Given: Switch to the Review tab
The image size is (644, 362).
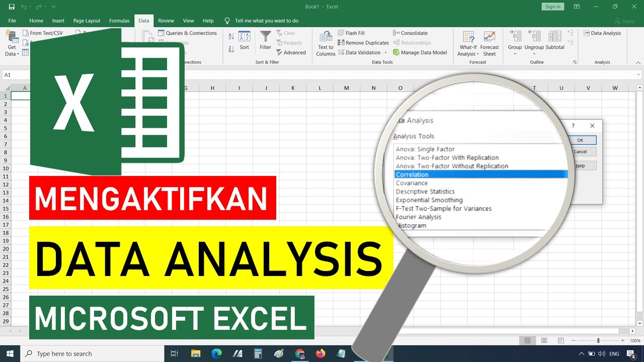Looking at the screenshot, I should pos(166,21).
